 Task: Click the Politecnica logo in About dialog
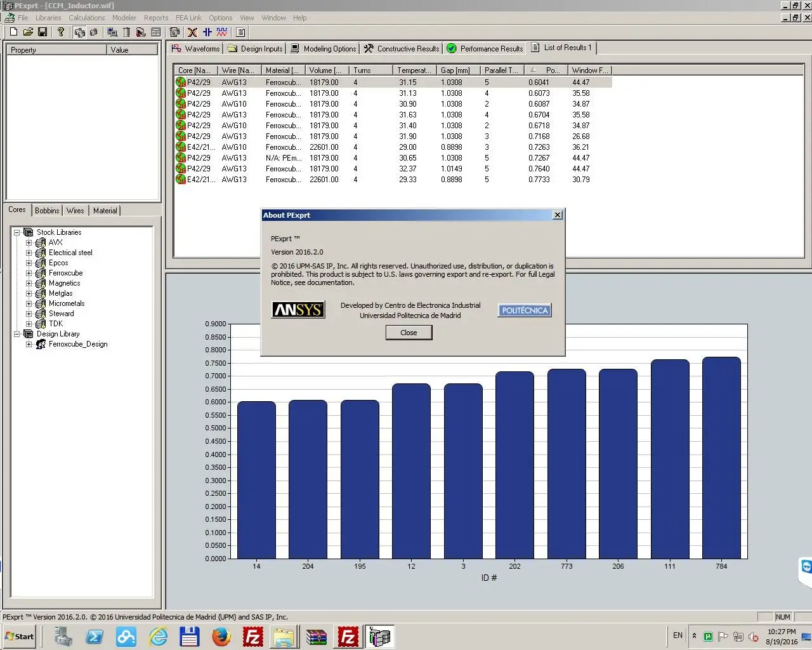(525, 310)
